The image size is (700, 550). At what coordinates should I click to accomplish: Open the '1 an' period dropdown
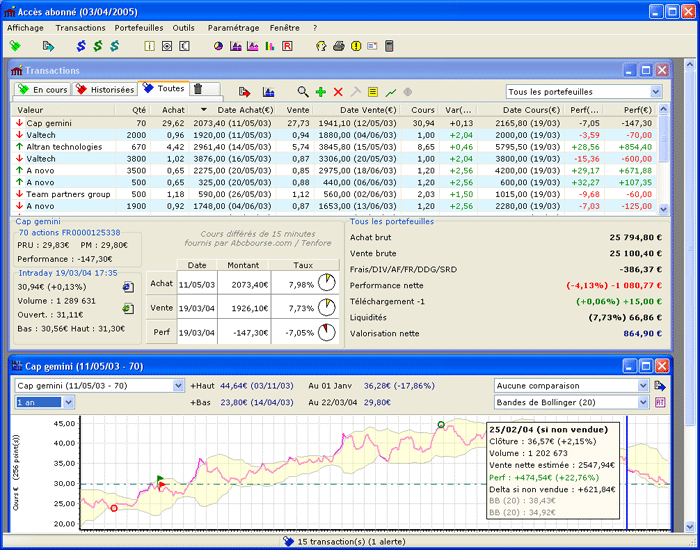click(x=68, y=402)
